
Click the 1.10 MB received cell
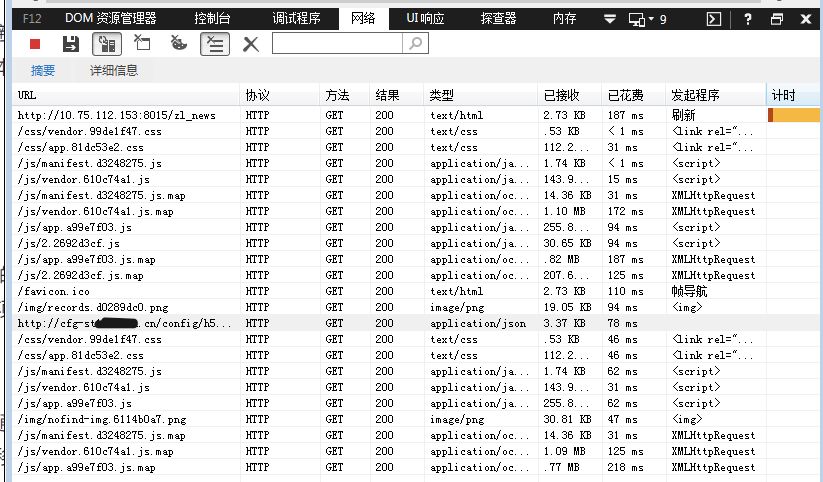click(x=562, y=212)
